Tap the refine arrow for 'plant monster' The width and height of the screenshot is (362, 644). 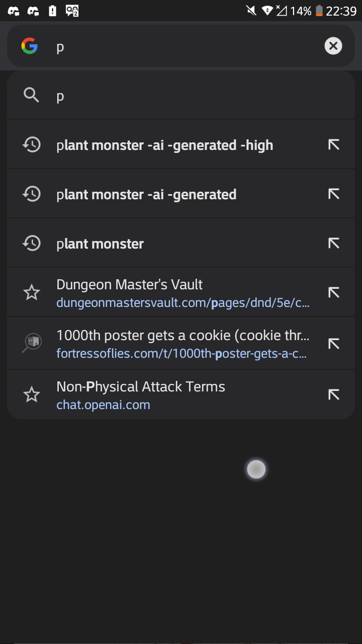click(x=333, y=244)
